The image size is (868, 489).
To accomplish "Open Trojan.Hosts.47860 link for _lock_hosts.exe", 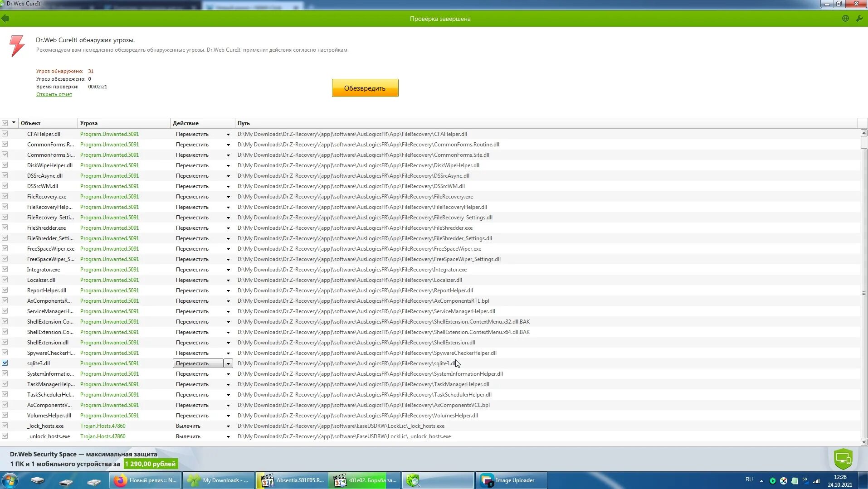I will pyautogui.click(x=103, y=426).
